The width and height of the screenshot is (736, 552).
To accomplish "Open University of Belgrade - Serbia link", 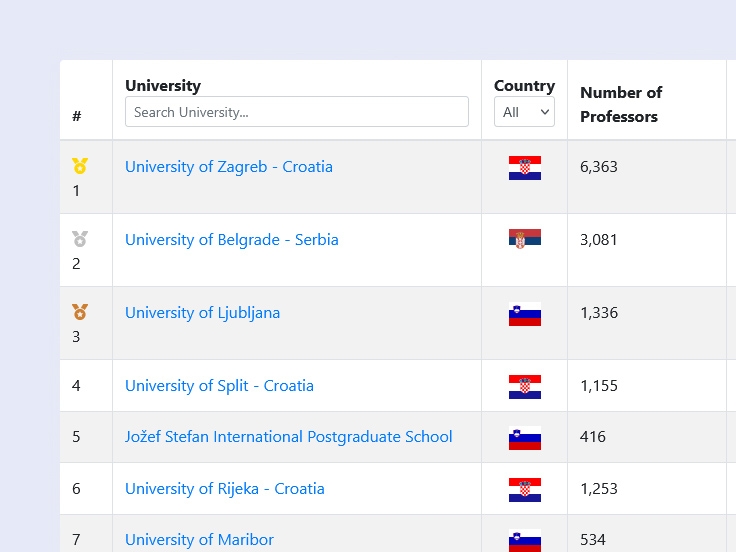I will coord(232,240).
